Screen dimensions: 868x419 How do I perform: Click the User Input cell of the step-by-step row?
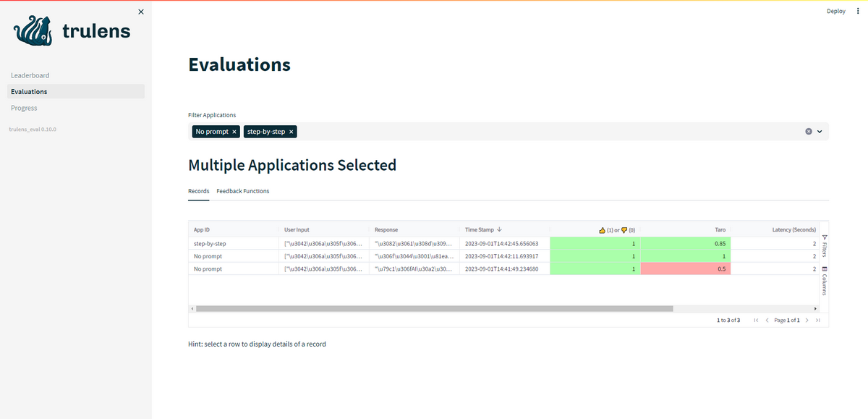point(324,243)
